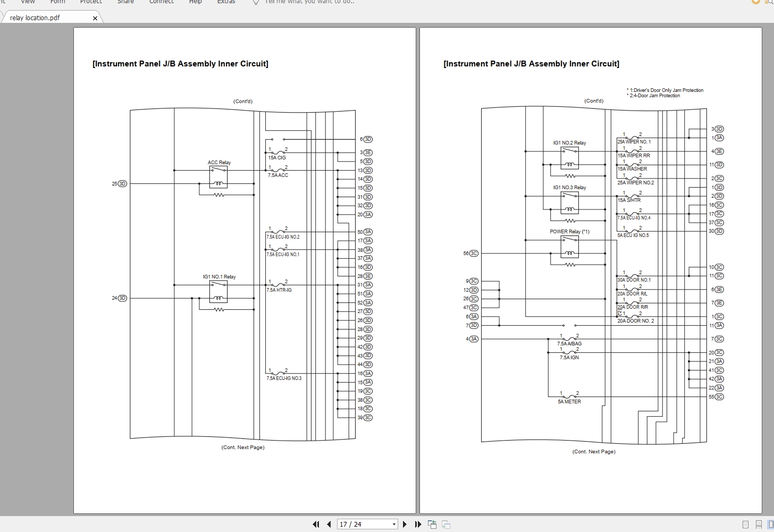Click the left page (Cont. Next Page) text
Image resolution: width=774 pixels, height=532 pixels.
click(x=243, y=447)
